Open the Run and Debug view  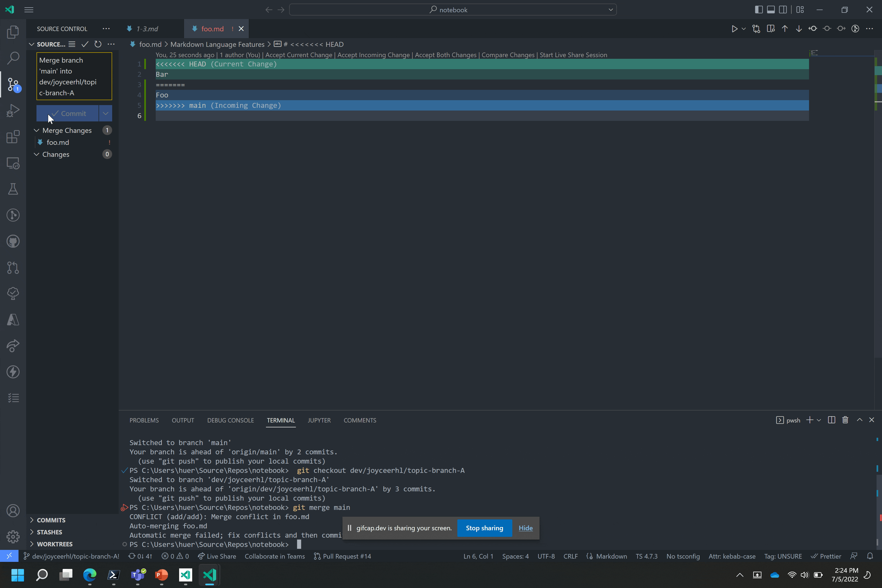pos(13,110)
